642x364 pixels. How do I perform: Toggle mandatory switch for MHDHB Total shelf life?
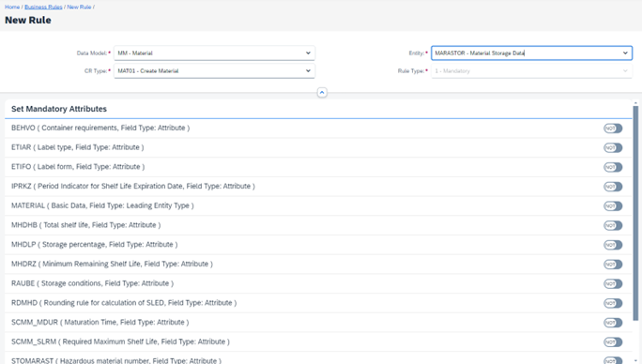point(613,225)
